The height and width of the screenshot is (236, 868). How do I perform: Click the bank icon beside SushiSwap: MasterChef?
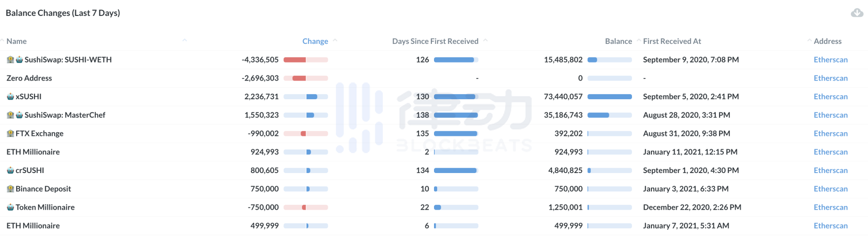[10, 115]
